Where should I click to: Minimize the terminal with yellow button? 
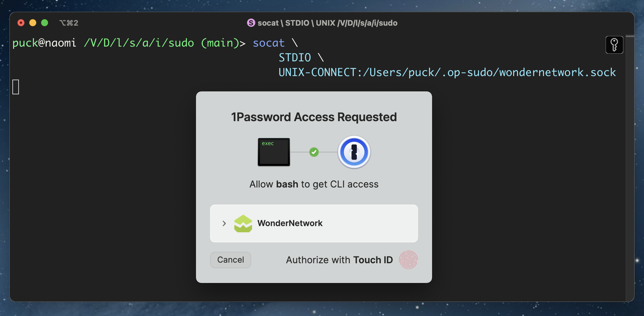[x=33, y=23]
